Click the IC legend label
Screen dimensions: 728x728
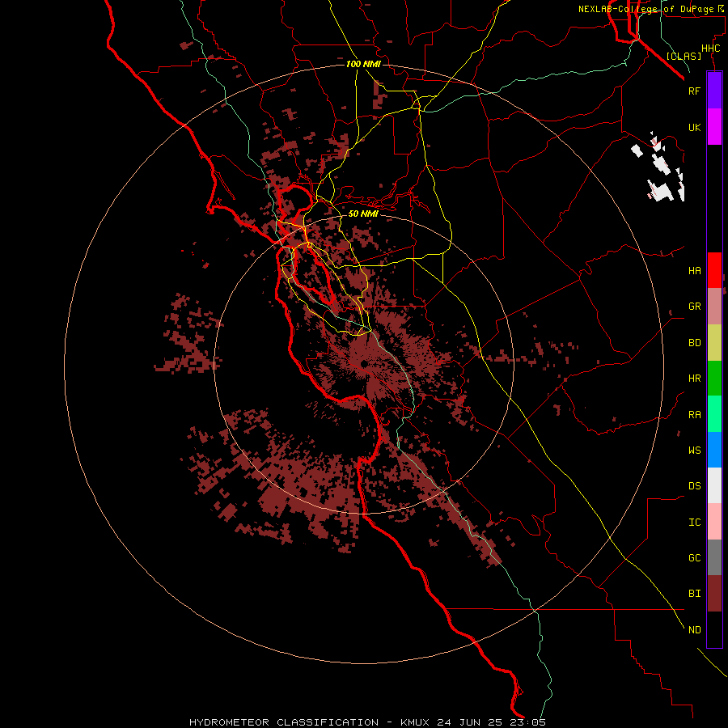[694, 523]
